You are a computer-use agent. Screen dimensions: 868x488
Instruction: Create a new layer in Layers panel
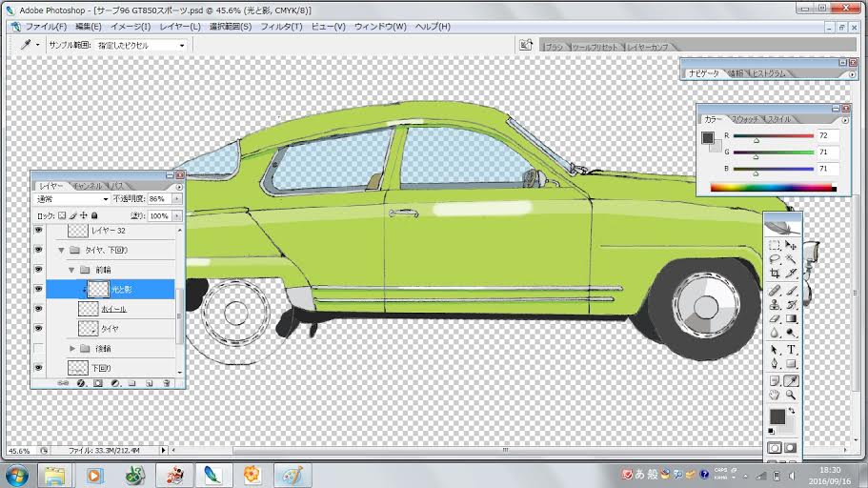tap(150, 383)
